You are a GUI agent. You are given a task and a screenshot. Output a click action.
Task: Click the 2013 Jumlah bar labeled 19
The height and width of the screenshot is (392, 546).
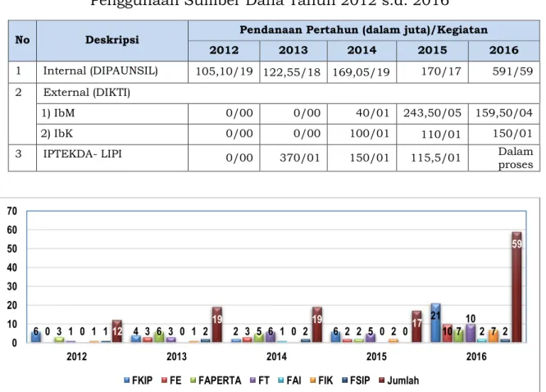(x=217, y=325)
